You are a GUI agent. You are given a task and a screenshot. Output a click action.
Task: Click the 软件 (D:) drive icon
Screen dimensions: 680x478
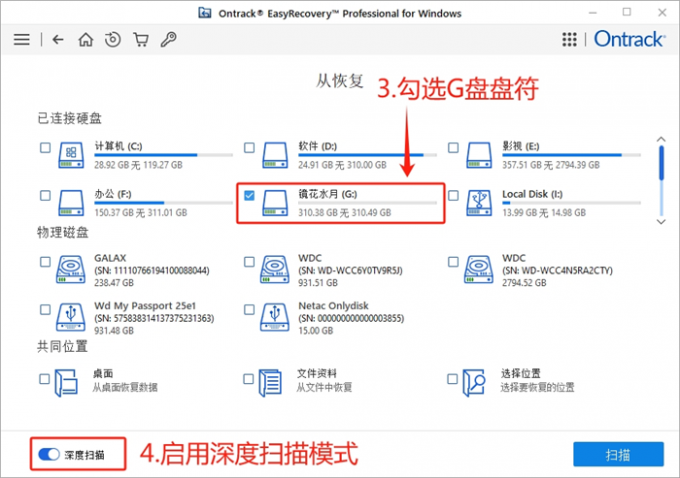(x=275, y=155)
